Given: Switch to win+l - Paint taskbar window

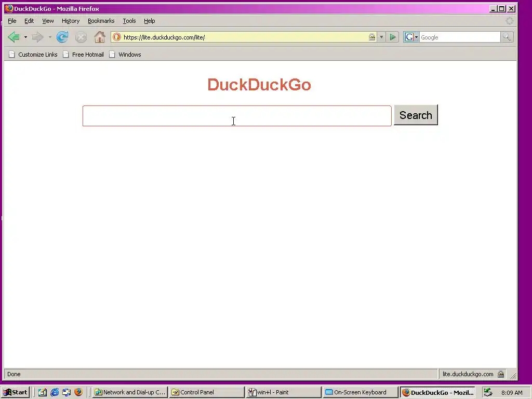Looking at the screenshot, I should click(x=284, y=392).
